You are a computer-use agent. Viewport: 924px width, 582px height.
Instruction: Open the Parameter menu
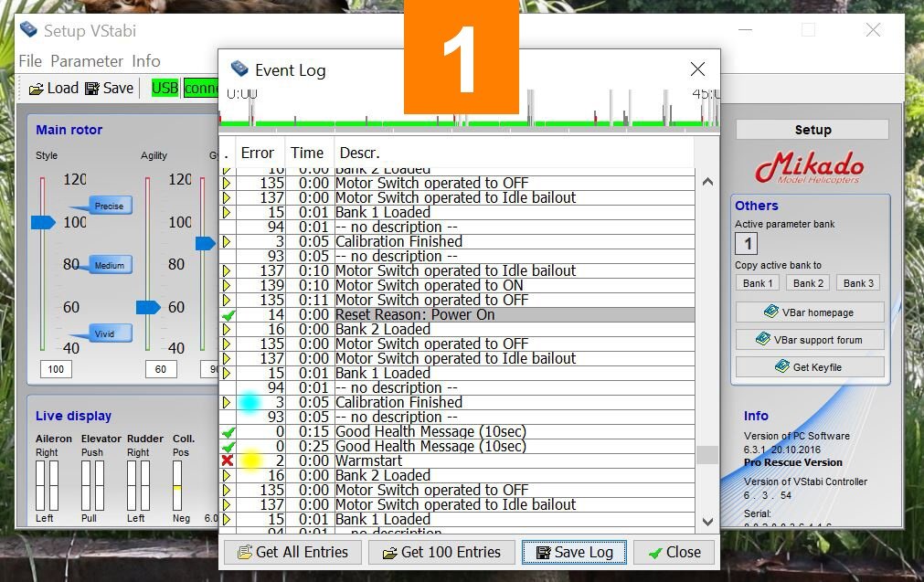87,61
